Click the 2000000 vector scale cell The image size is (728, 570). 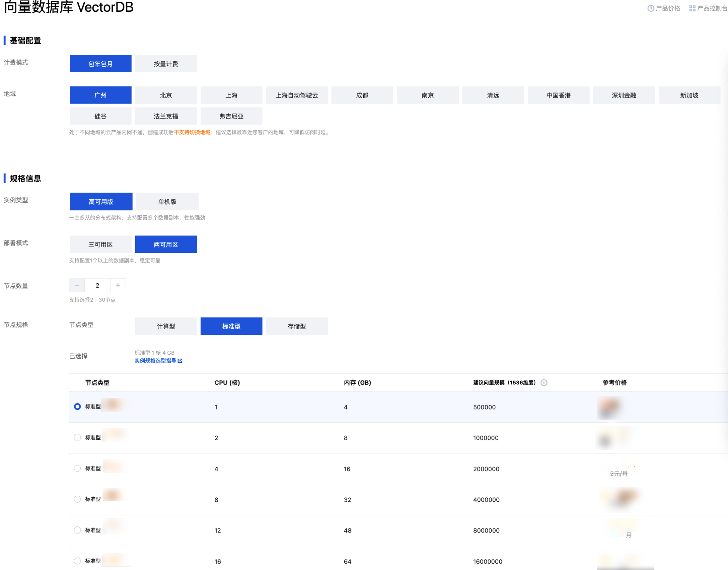(486, 469)
